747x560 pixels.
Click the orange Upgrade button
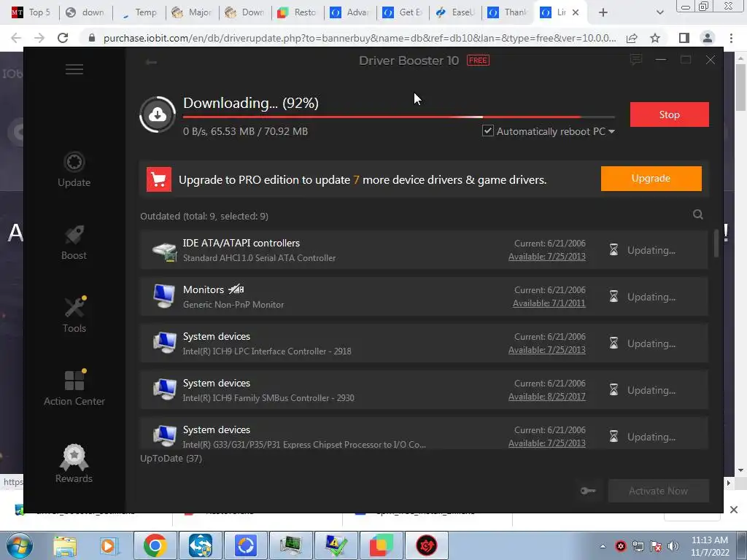click(x=651, y=179)
